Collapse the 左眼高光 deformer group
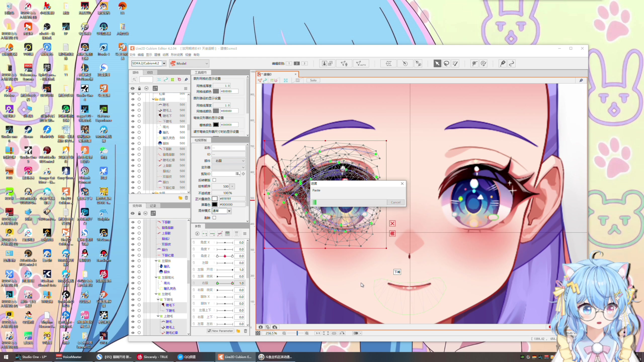This screenshot has width=644, height=362. coord(156,277)
